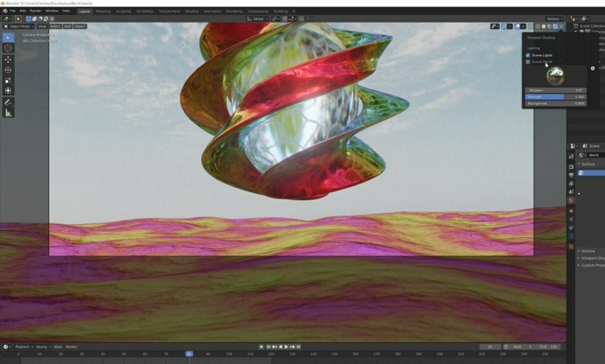605x364 pixels.
Task: Switch to rendered viewport shading
Action: (555, 27)
